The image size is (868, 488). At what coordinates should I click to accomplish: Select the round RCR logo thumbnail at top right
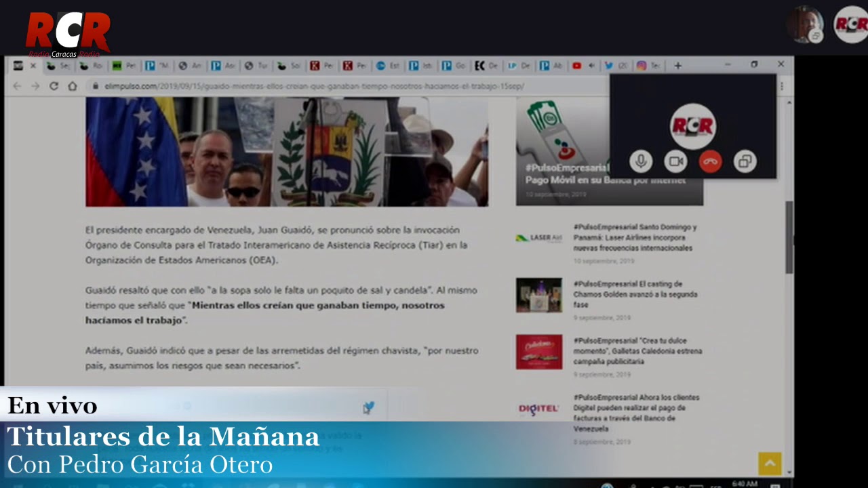(851, 24)
